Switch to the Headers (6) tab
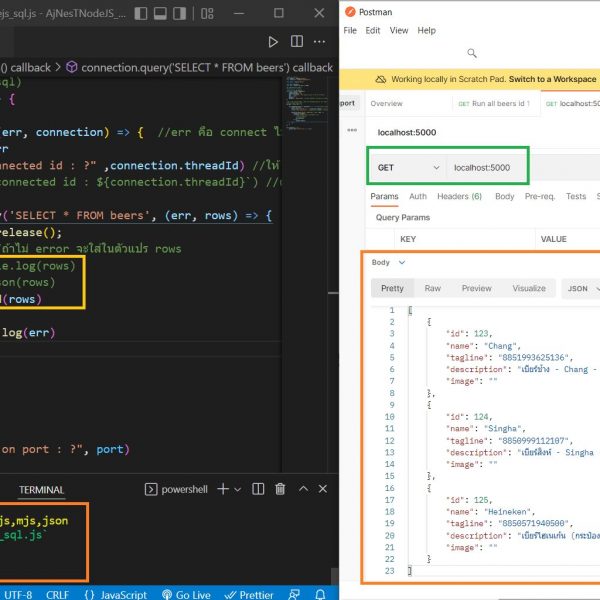Screen dimensions: 600x600 [x=461, y=197]
